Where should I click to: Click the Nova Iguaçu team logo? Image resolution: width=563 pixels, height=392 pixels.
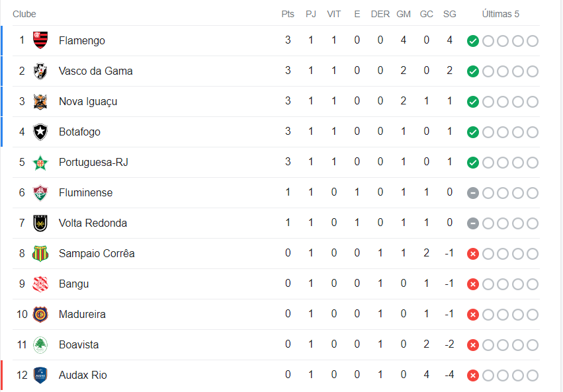coord(40,101)
